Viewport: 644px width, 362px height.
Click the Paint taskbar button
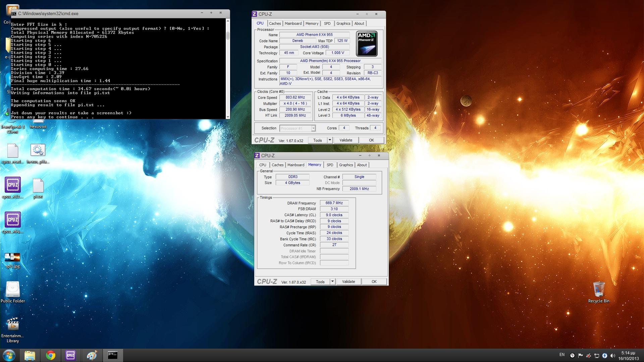click(92, 355)
